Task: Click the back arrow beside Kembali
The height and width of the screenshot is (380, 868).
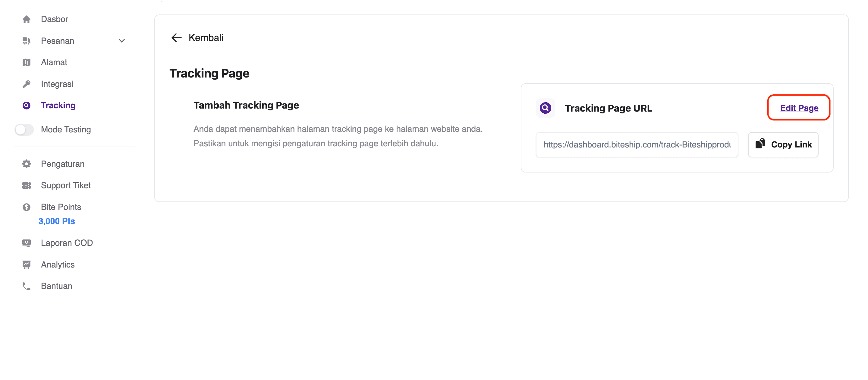Action: [176, 38]
